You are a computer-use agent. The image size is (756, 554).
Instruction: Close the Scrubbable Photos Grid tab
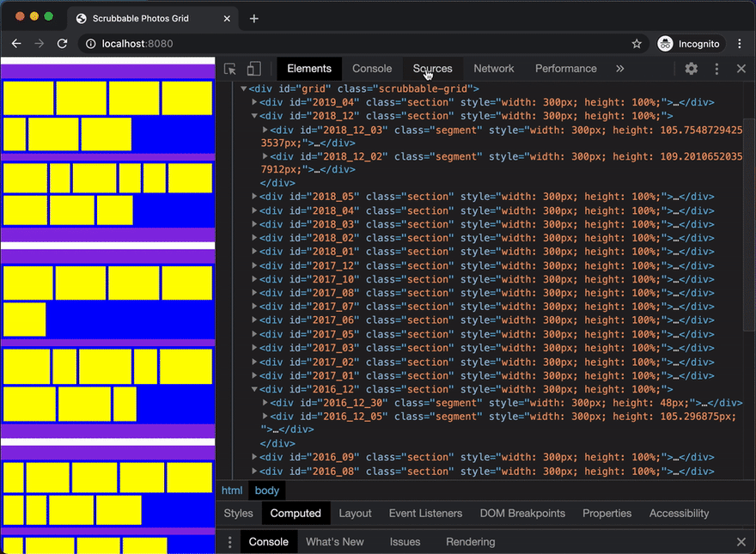(x=227, y=19)
